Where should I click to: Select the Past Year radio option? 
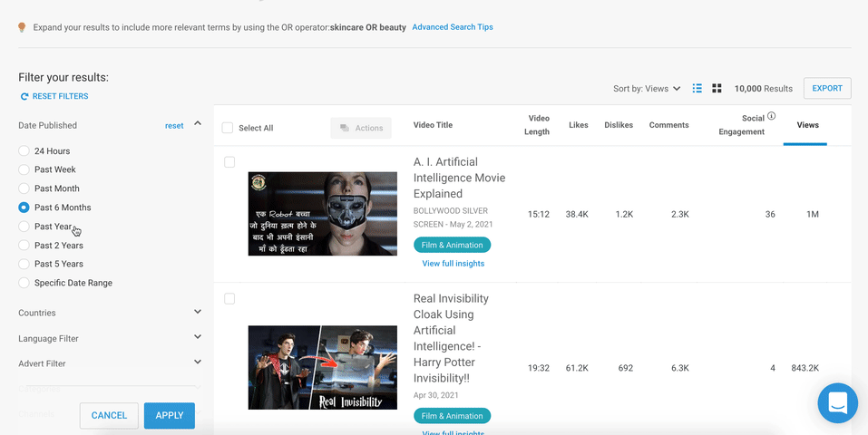point(24,227)
